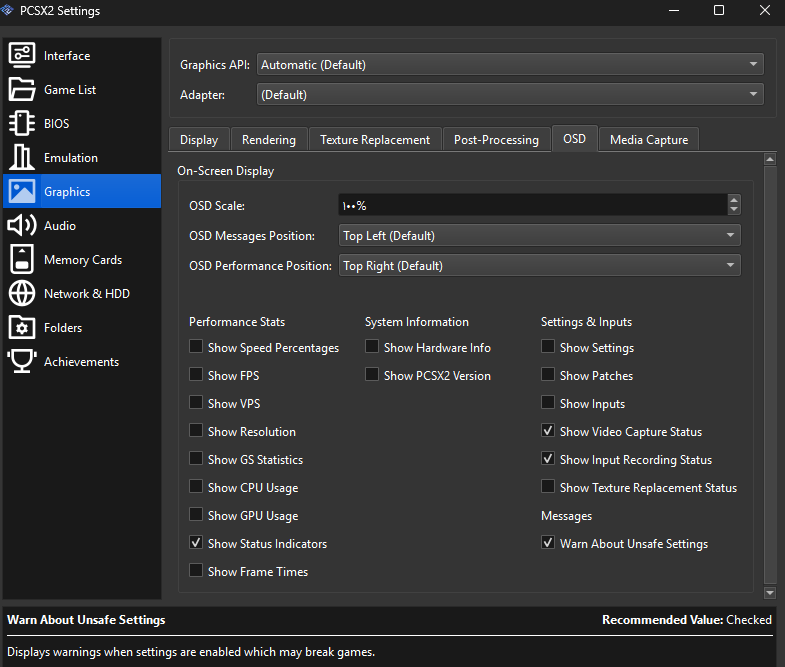This screenshot has height=667, width=785.
Task: Check Show PCSX2 Version
Action: 372,375
